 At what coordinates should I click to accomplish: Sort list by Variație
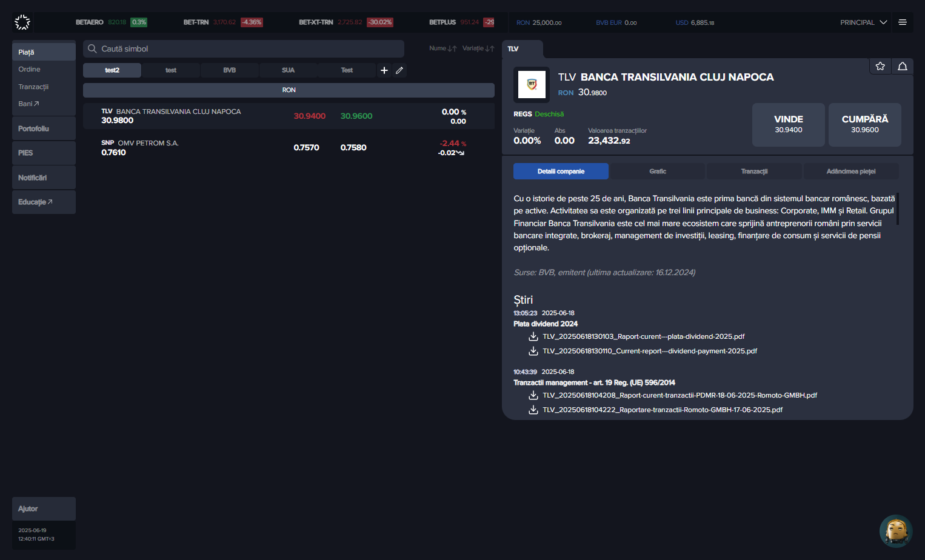pos(478,48)
